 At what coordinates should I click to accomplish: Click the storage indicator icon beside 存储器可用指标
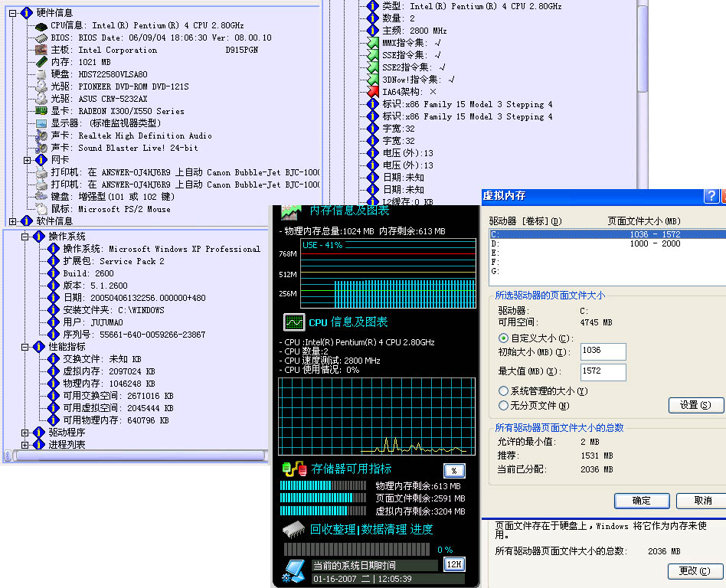coord(294,469)
